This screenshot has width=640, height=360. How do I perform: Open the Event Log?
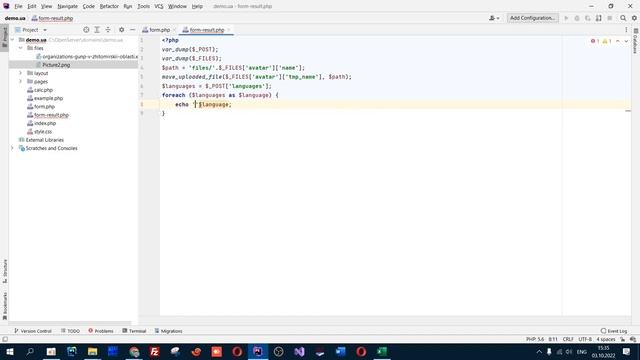coord(613,331)
